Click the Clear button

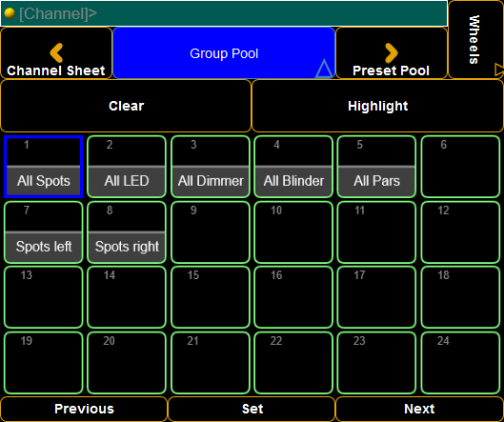[126, 106]
